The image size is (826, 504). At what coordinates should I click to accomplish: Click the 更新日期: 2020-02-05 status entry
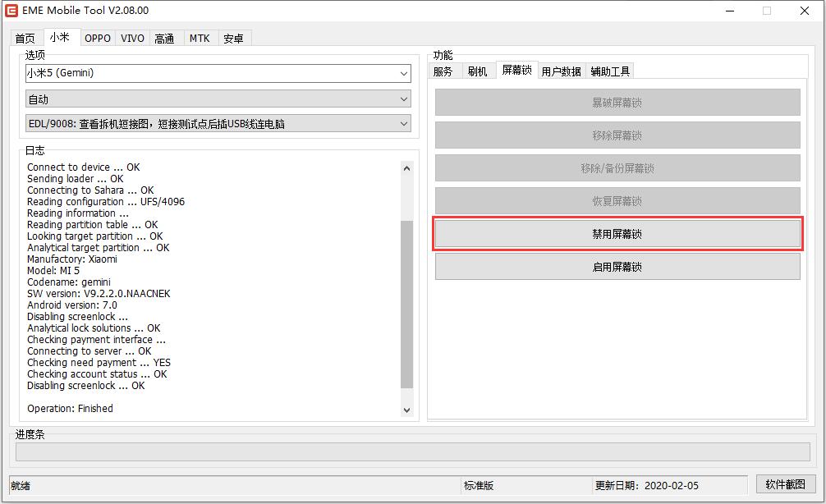pos(647,486)
